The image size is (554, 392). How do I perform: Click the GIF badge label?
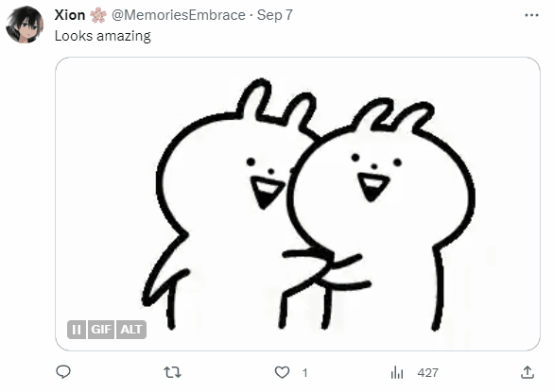pyautogui.click(x=101, y=330)
